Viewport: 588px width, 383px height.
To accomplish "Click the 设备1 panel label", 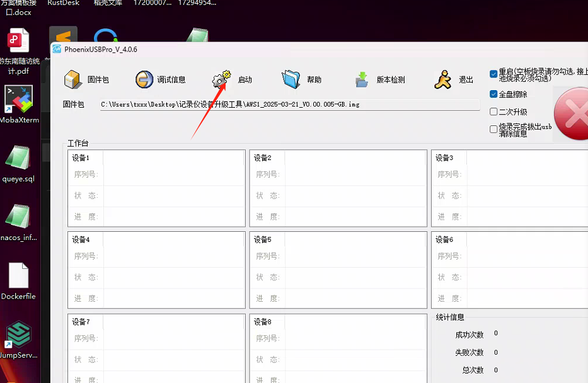I will tap(81, 157).
